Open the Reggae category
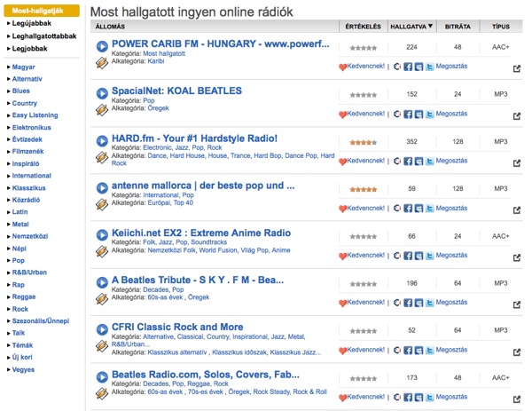The width and height of the screenshot is (532, 411). click(x=24, y=296)
